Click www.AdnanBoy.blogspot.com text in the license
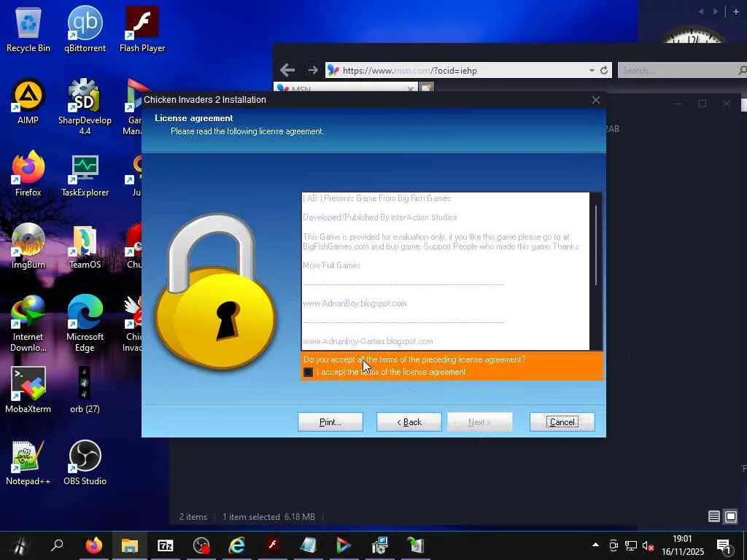 (x=355, y=303)
